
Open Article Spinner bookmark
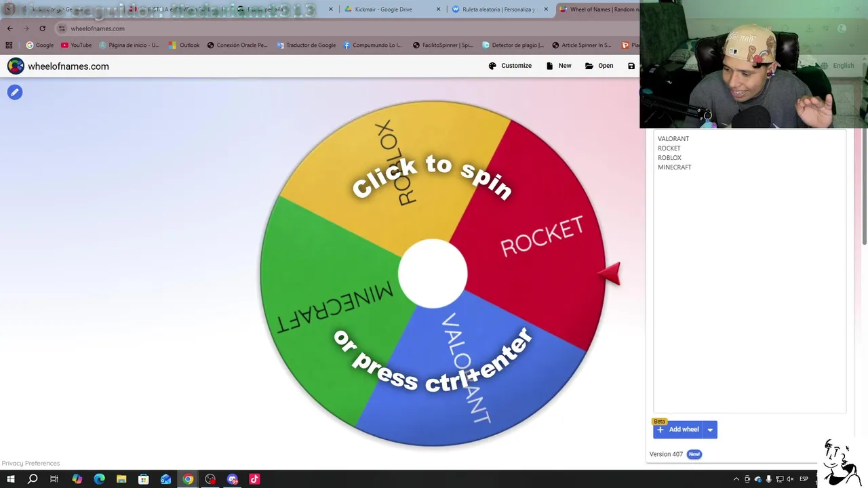[x=581, y=45]
